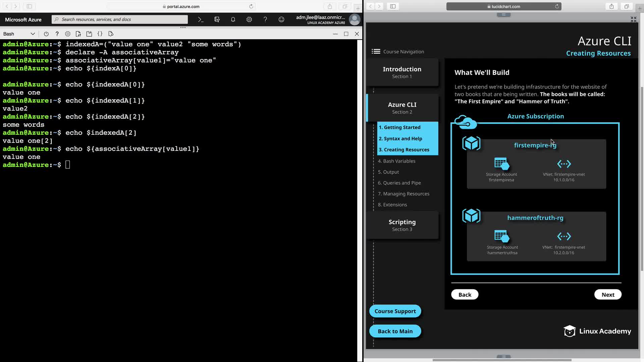Viewport: 644px width, 362px height.
Task: Restart Cloud Shell with power icon
Action: pos(46,34)
